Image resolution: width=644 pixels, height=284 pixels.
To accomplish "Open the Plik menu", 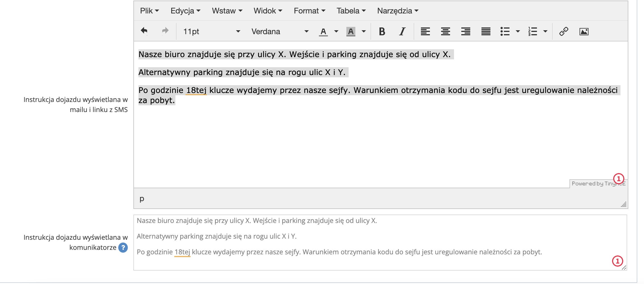I will tap(150, 11).
